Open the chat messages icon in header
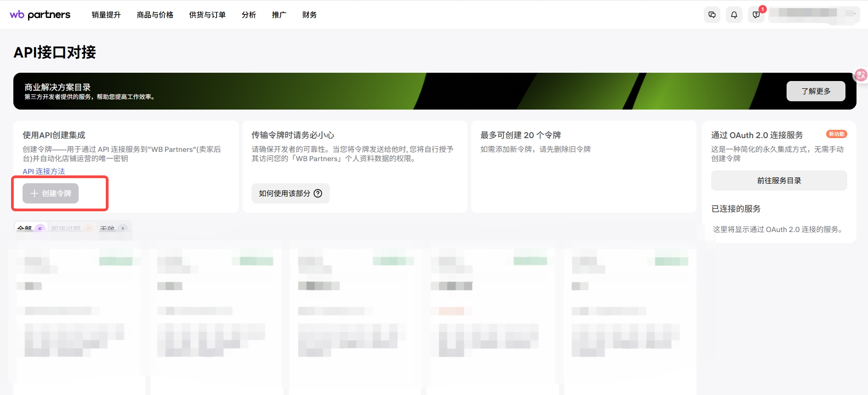This screenshot has height=395, width=868. [712, 15]
